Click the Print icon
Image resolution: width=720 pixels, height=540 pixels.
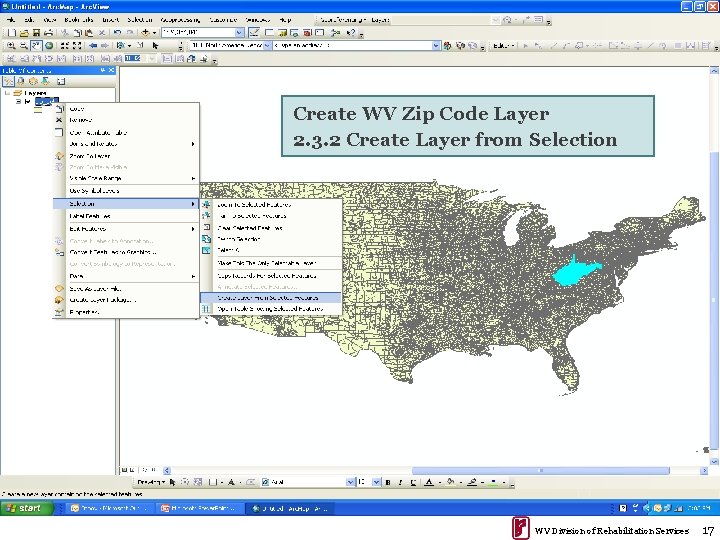click(48, 33)
